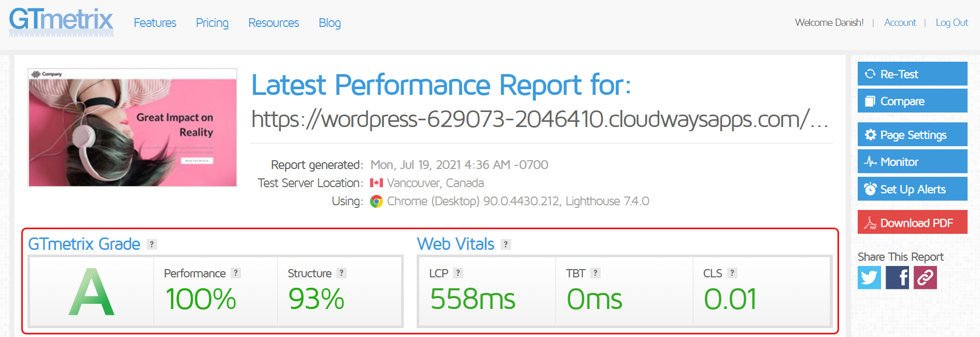Viewport: 980px width, 337px height.
Task: Open the Features menu item
Action: click(155, 23)
